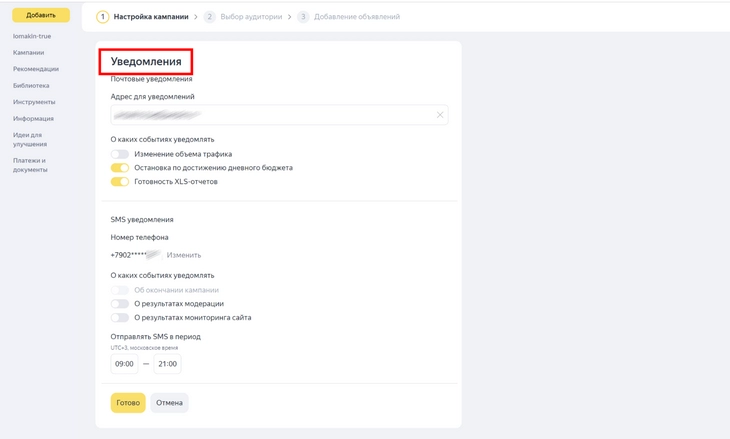This screenshot has width=730, height=439.
Task: Click the Адрес для уведомлений label
Action: (153, 97)
